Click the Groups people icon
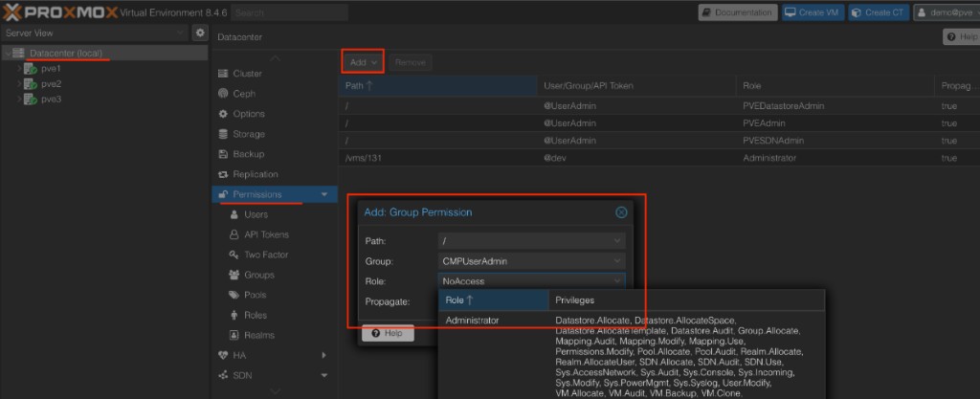The height and width of the screenshot is (399, 980). point(234,275)
